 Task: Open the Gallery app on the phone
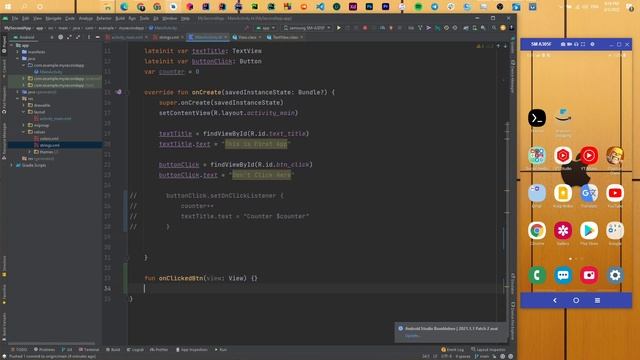563,231
